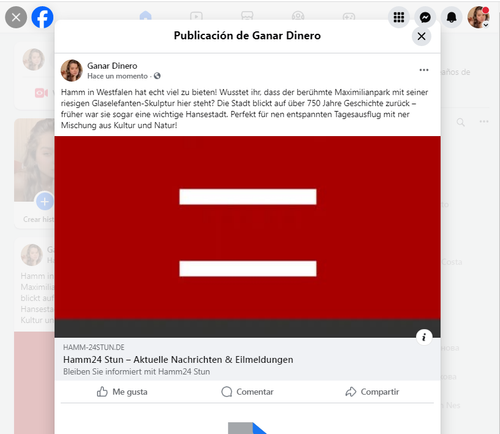Click the contacts search magnifier icon
500x434 pixels.
click(x=461, y=122)
